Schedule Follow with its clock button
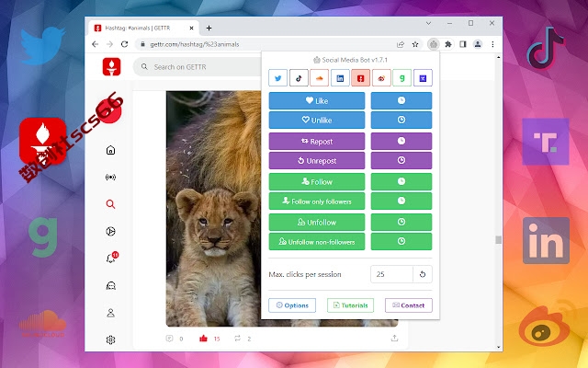The width and height of the screenshot is (588, 368). pyautogui.click(x=401, y=182)
